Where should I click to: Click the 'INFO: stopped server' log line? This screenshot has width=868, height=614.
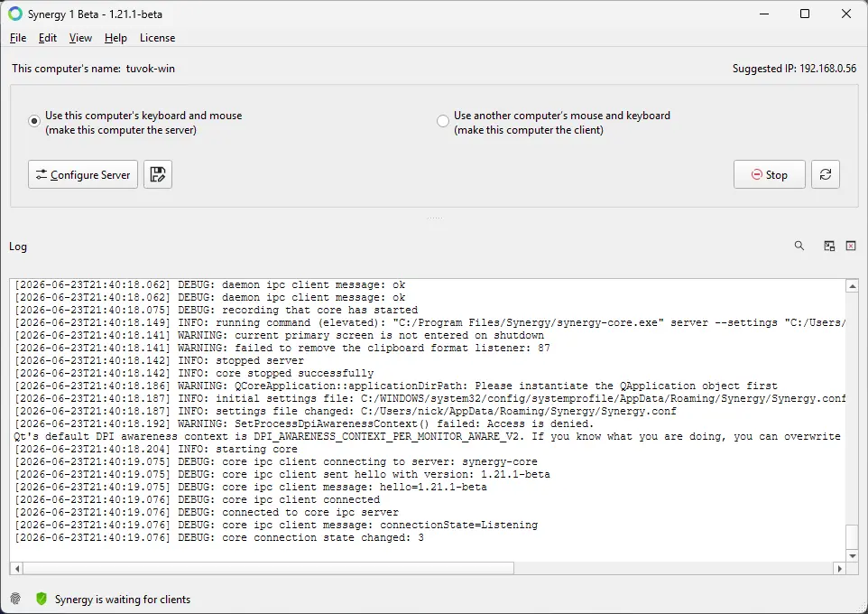[159, 361]
